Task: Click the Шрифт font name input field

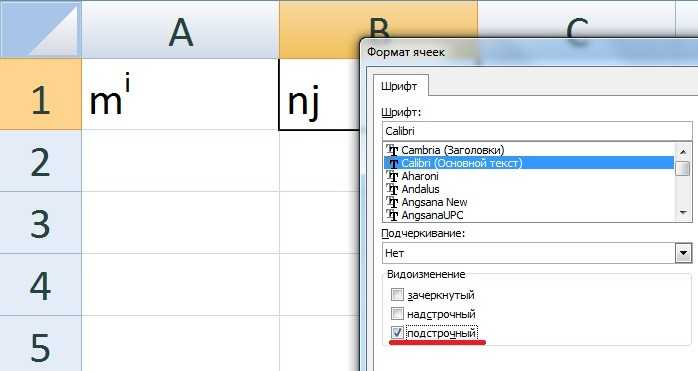Action: point(537,131)
